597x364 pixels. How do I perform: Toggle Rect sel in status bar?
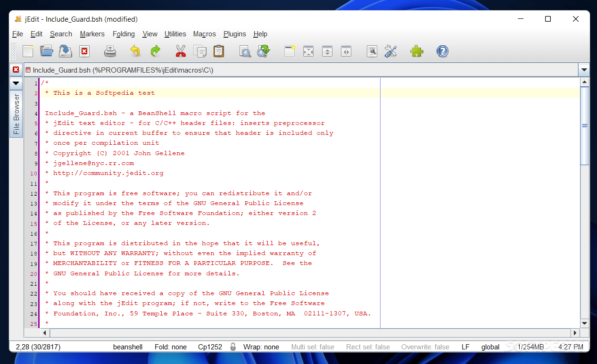368,347
